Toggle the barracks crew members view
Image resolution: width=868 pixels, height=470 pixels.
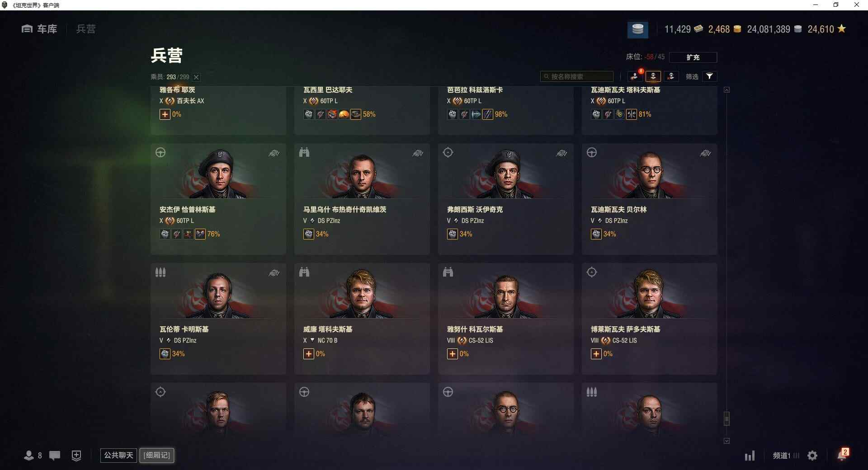[x=653, y=76]
